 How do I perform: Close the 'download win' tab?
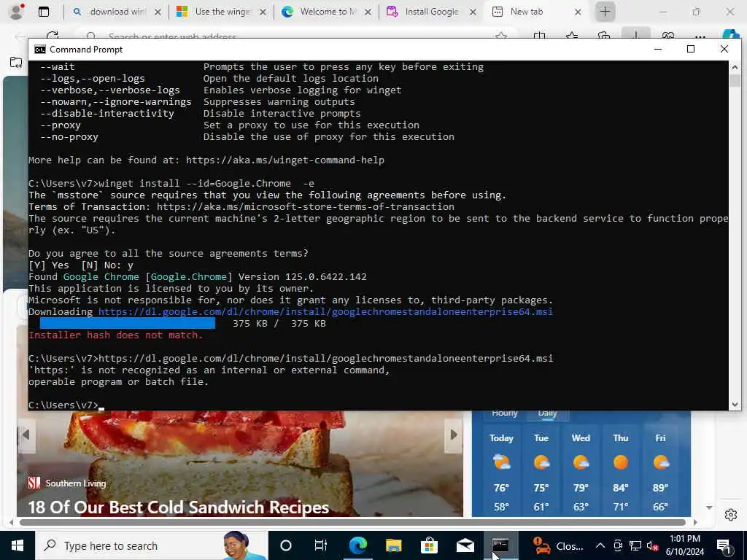[158, 12]
